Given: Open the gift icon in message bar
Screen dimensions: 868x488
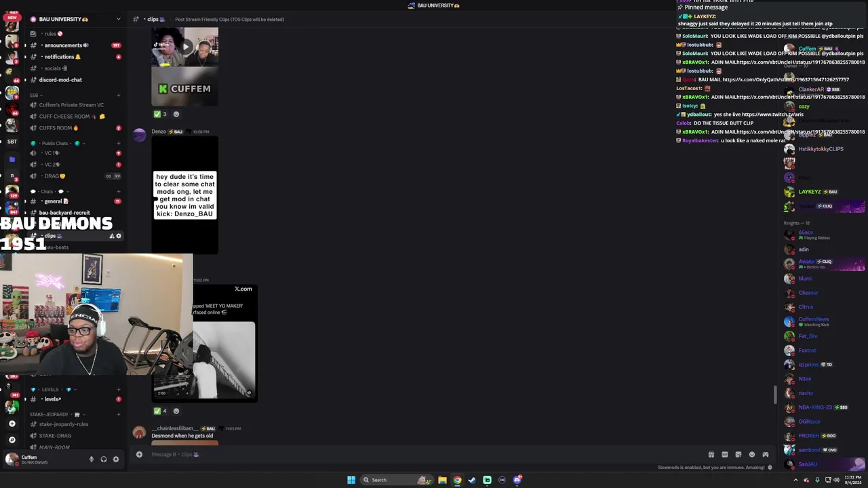Looking at the screenshot, I should point(711,455).
